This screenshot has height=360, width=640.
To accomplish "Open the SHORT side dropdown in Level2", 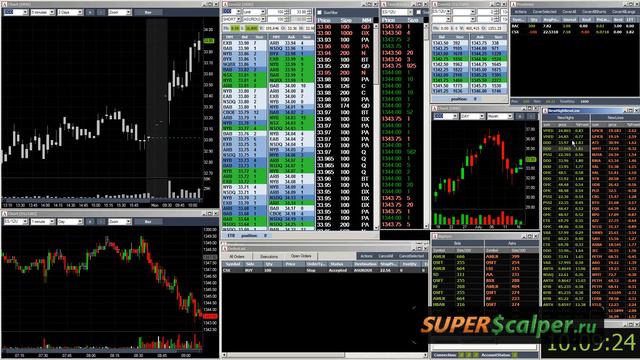I will point(232,19).
